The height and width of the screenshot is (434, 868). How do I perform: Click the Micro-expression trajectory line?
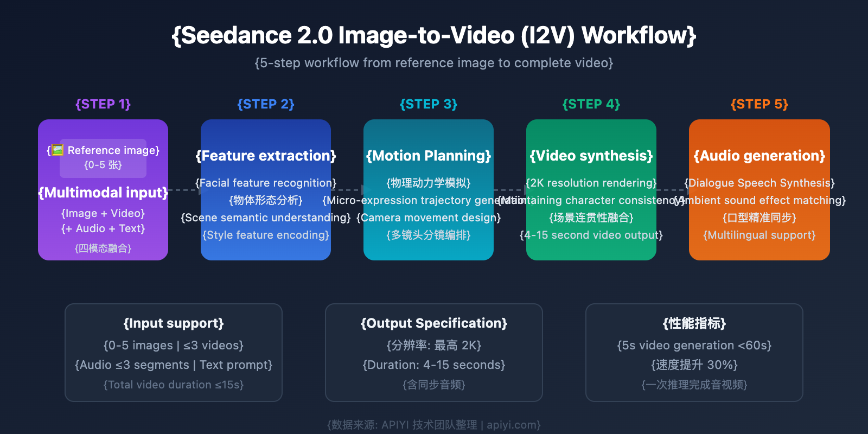tap(429, 200)
